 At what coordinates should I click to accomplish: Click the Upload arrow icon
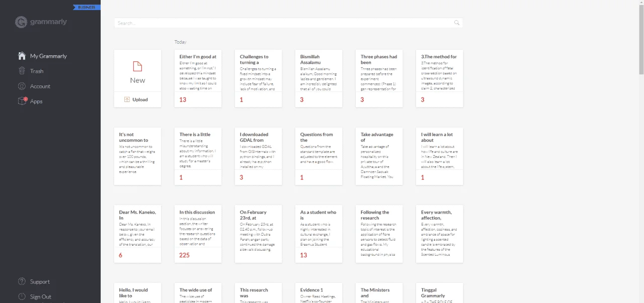point(127,99)
